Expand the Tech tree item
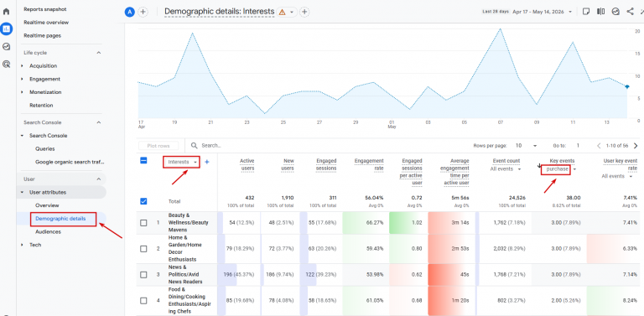 22,245
